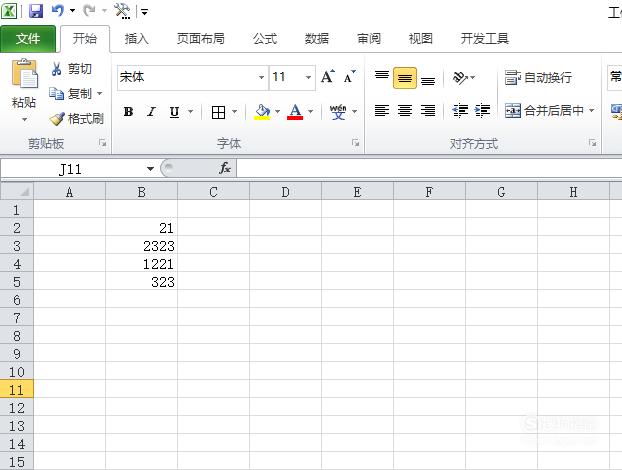
Task: Click the Save icon in quick access toolbar
Action: [36, 11]
